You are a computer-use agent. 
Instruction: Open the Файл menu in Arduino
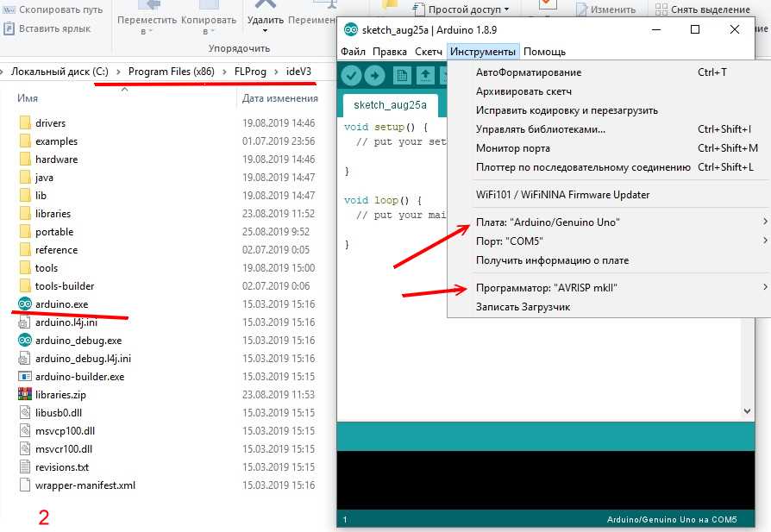pyautogui.click(x=353, y=52)
